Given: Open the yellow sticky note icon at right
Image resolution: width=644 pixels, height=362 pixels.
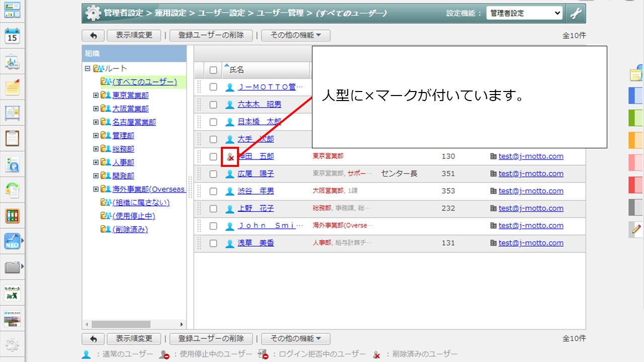Looking at the screenshot, I should pos(636,74).
